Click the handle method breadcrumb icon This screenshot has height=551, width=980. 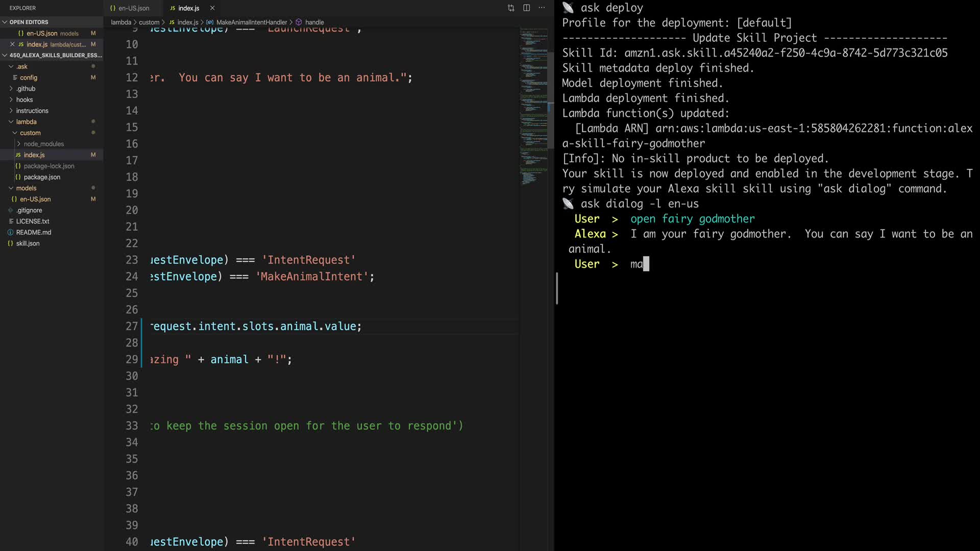pyautogui.click(x=299, y=22)
